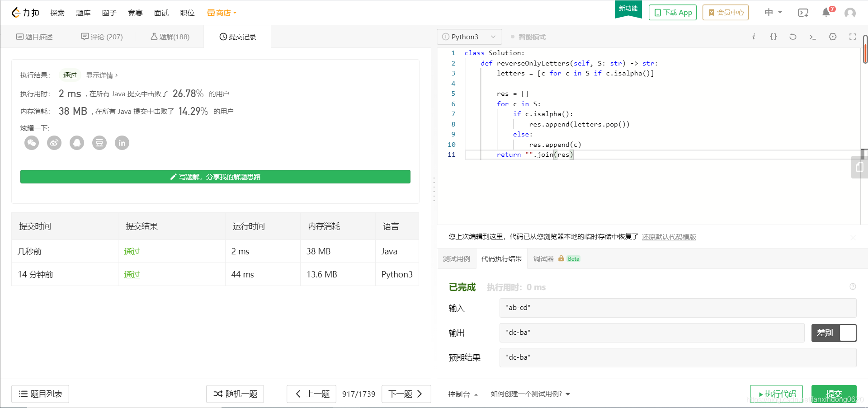Go to previous problem 上一题
This screenshot has width=868, height=408.
311,394
